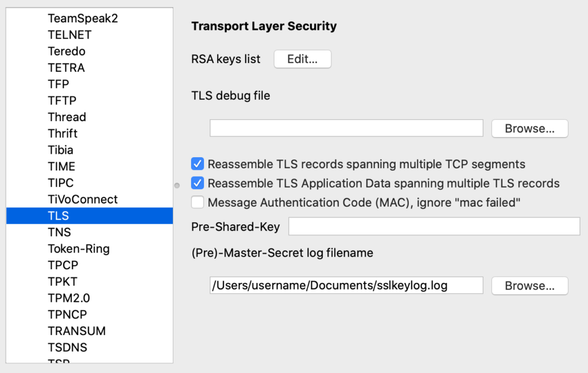Viewport: 588px width, 373px height.
Task: Disable reassembling TLS records spanning multiple TCP segments
Action: point(198,164)
